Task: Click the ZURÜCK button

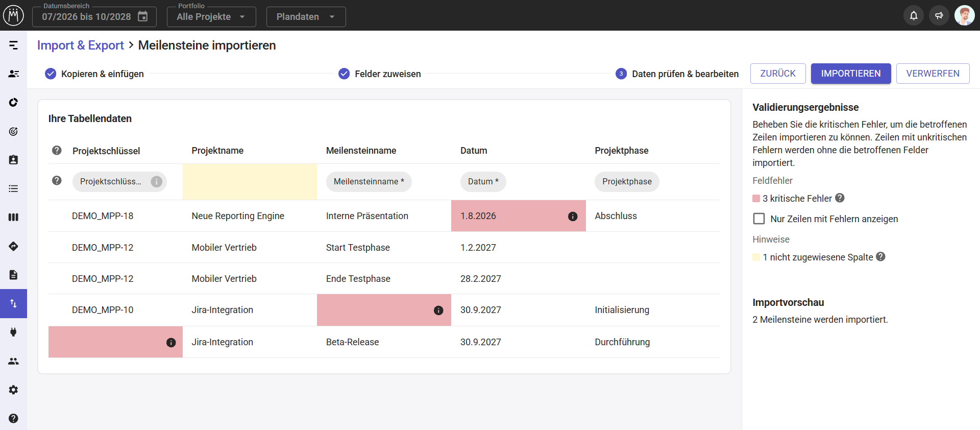Action: pyautogui.click(x=778, y=74)
